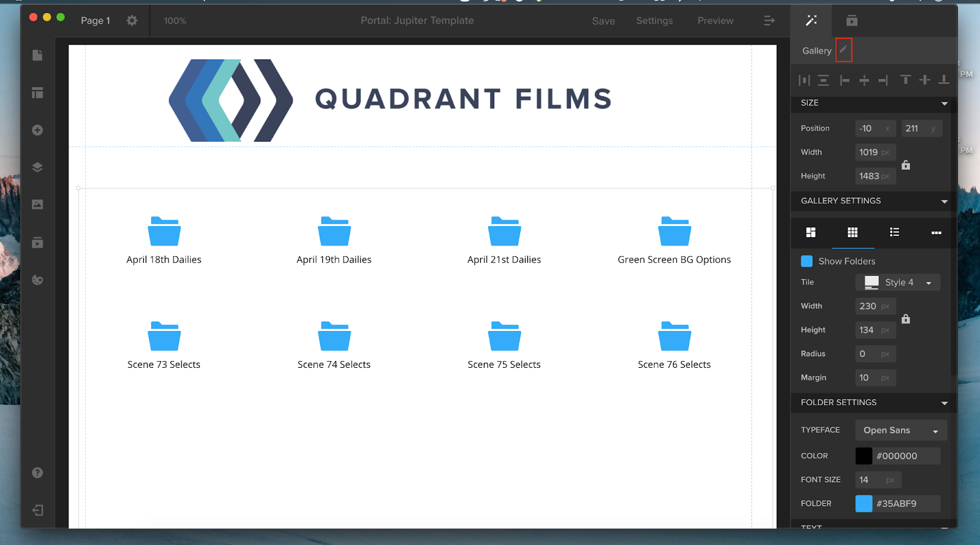
Task: Click the Preview button
Action: (715, 21)
